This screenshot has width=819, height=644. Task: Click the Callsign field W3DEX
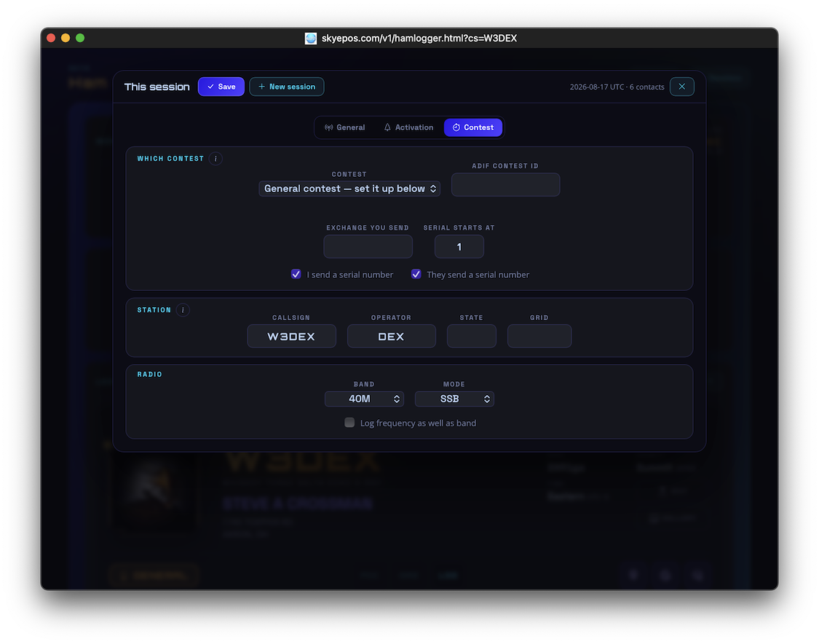(291, 336)
